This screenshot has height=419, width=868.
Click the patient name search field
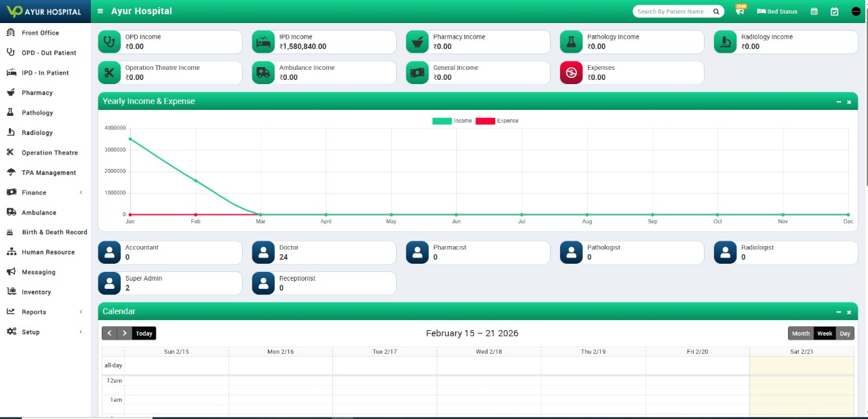pos(671,11)
